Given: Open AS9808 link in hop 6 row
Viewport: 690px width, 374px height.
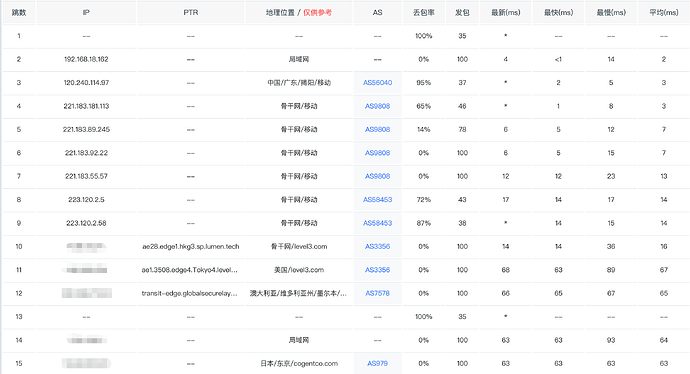Looking at the screenshot, I should [x=377, y=153].
